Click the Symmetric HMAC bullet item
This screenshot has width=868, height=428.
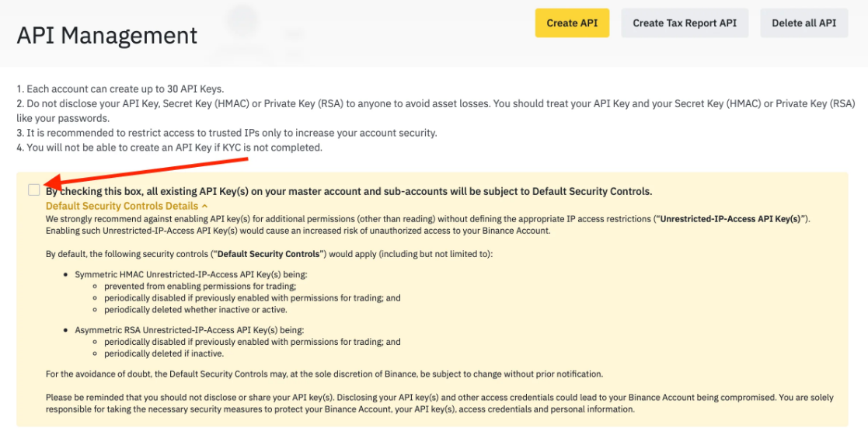pos(190,274)
